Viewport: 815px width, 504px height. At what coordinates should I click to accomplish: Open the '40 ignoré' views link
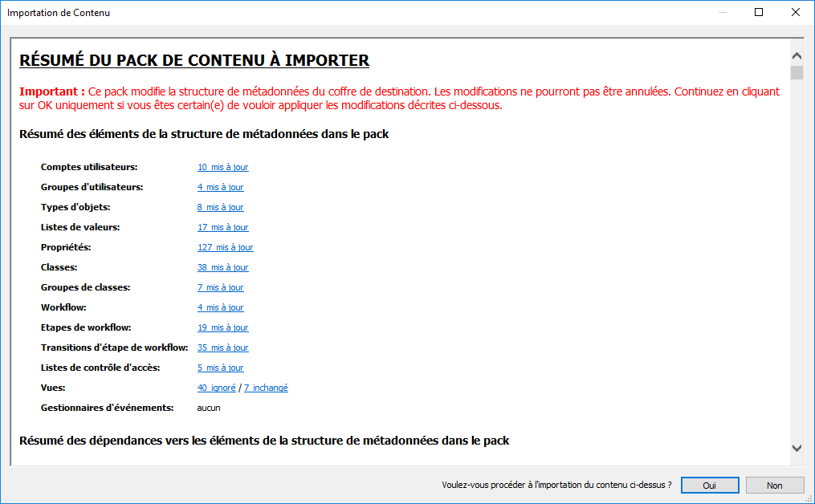coord(216,388)
